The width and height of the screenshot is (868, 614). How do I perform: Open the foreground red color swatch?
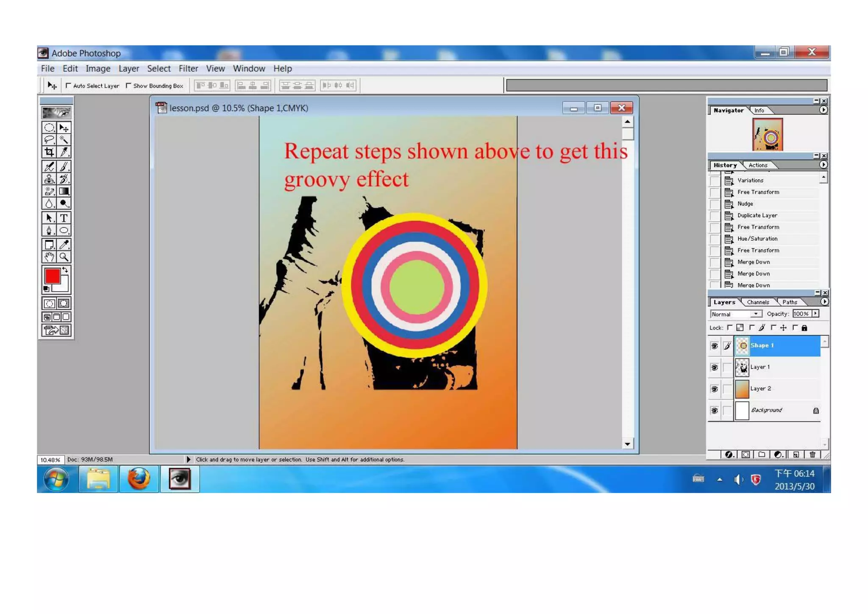point(53,276)
